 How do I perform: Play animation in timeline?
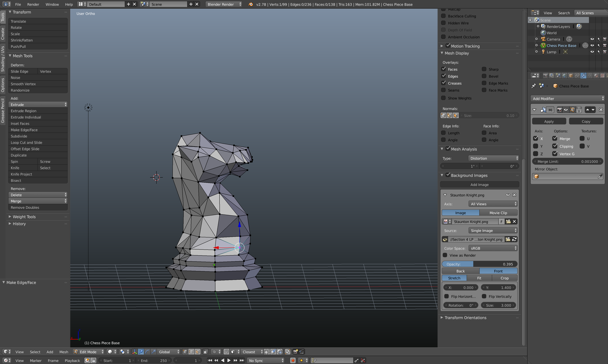pos(229,360)
